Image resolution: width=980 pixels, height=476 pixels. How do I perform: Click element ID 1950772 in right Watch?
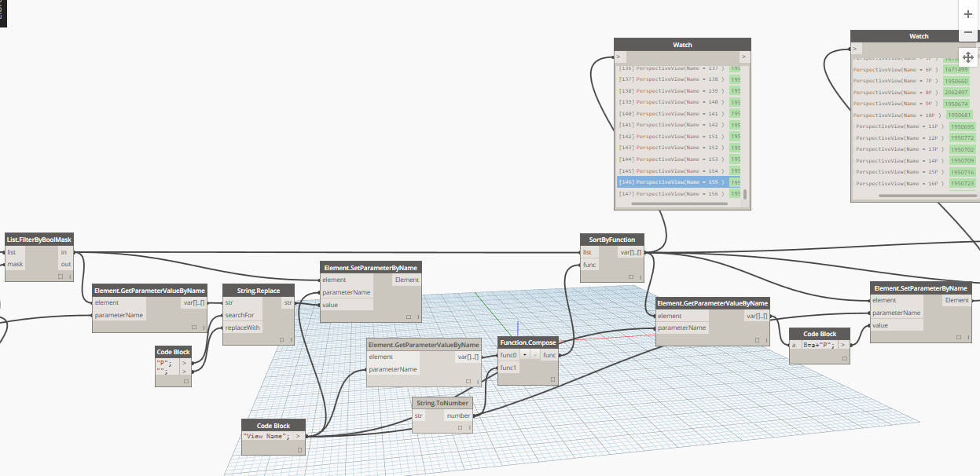click(963, 137)
